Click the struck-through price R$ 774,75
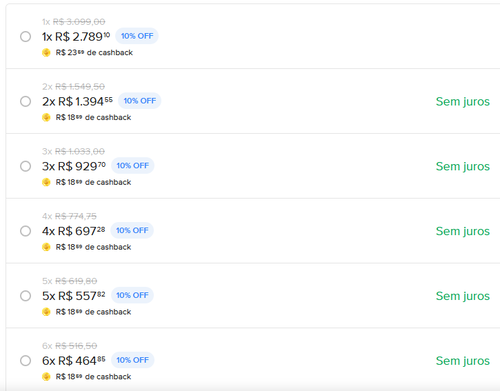The width and height of the screenshot is (500, 391). coord(76,216)
